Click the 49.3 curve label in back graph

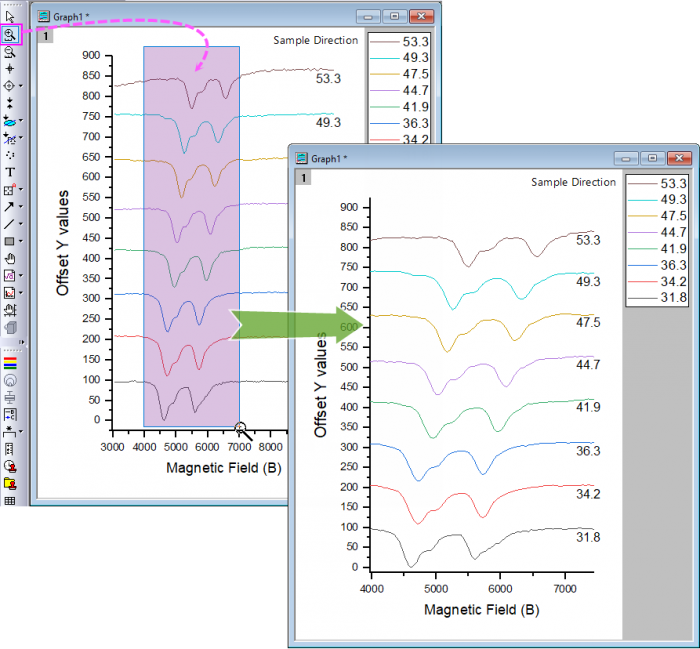328,122
